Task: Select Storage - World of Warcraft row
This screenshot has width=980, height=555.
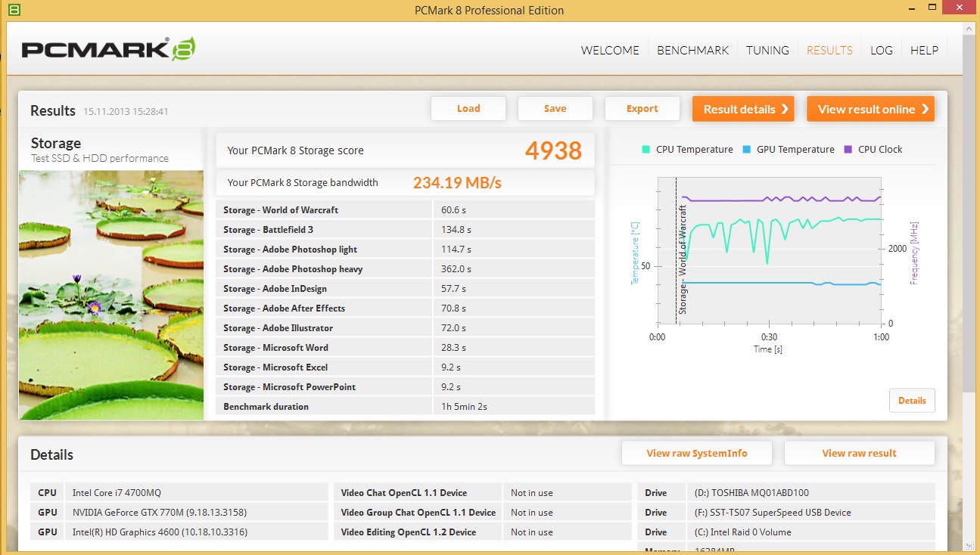Action: [x=405, y=209]
